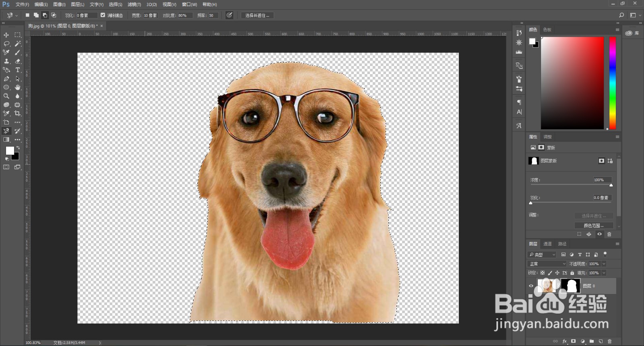Viewport: 644px width, 346px height.
Task: Select the Gradient tool
Action: coord(6,140)
